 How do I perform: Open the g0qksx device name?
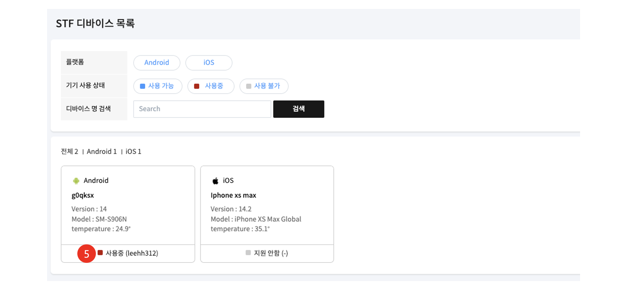[x=83, y=195]
